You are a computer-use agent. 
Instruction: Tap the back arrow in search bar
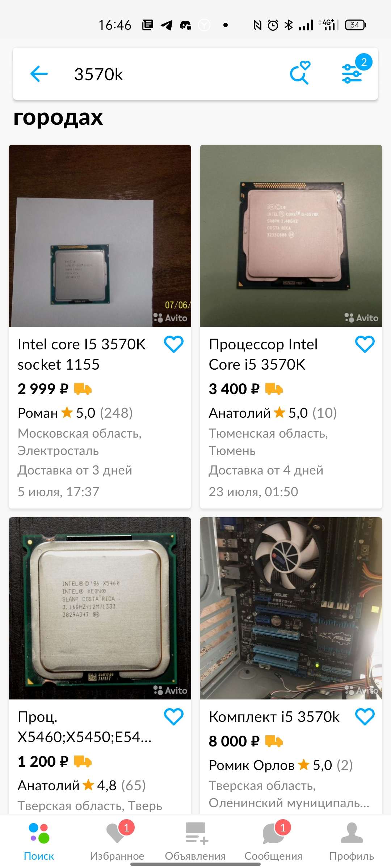tap(39, 74)
